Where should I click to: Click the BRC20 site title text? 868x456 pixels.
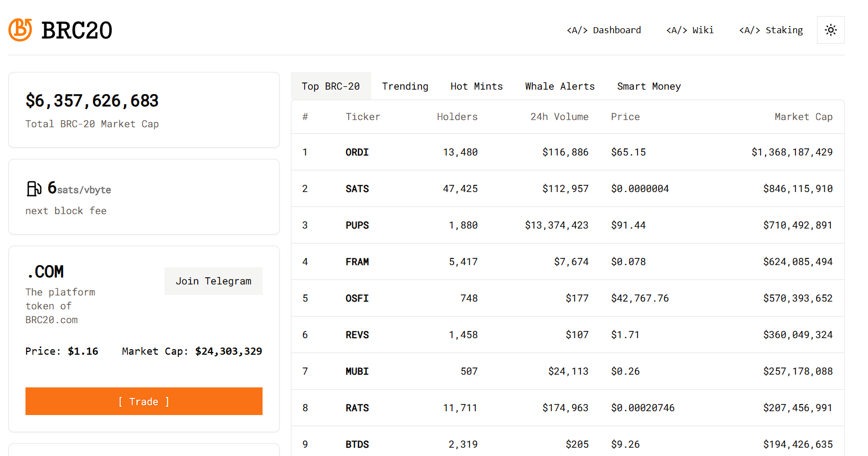(x=77, y=30)
